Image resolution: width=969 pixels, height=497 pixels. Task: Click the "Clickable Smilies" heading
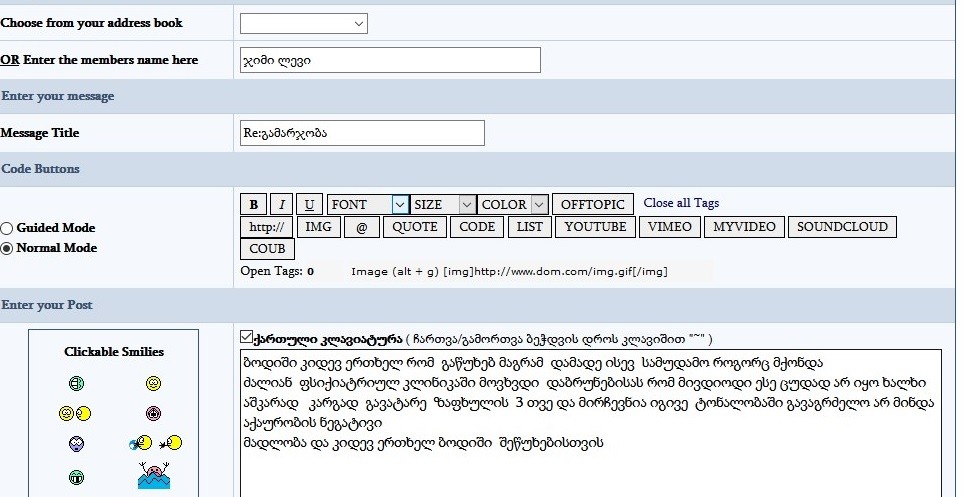[114, 352]
